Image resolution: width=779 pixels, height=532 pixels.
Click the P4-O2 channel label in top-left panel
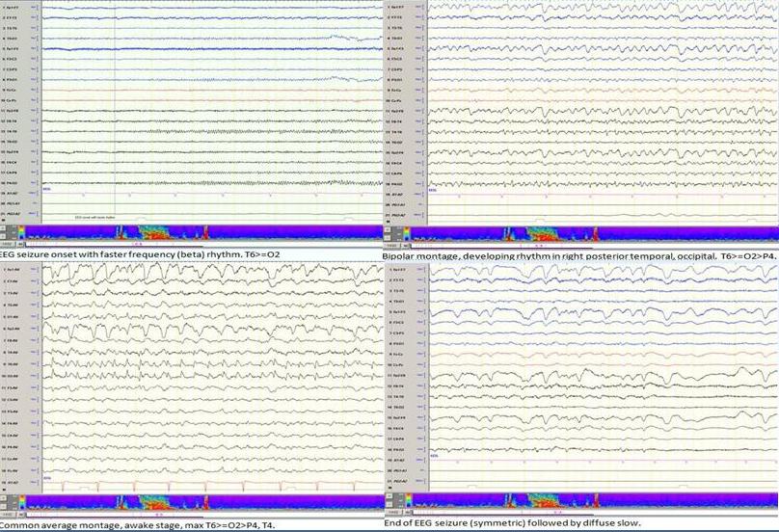pos(12,180)
